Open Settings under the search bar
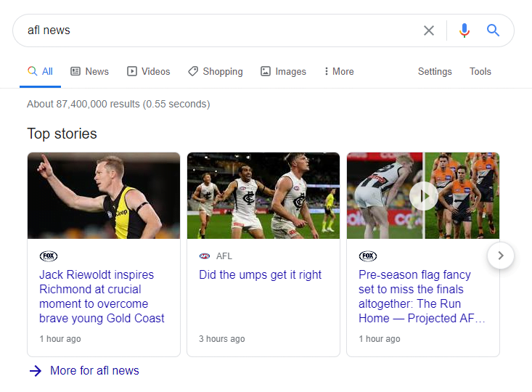The height and width of the screenshot is (392, 532). [435, 71]
